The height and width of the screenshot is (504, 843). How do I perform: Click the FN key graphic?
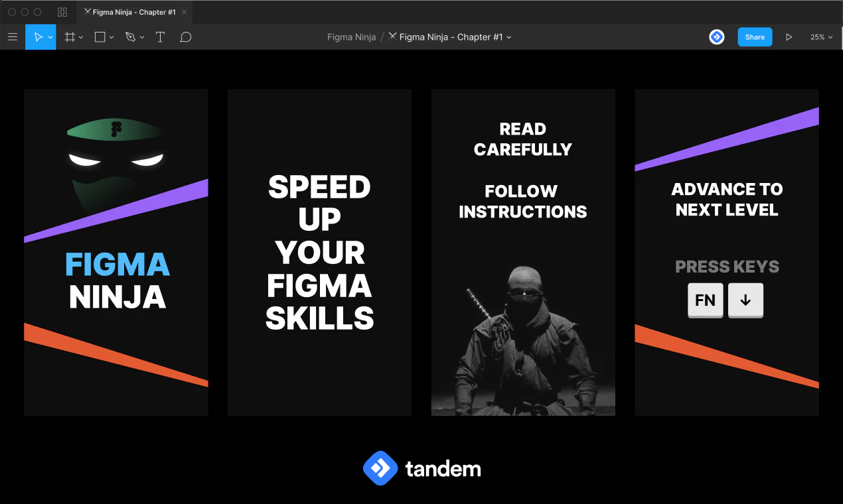click(705, 300)
